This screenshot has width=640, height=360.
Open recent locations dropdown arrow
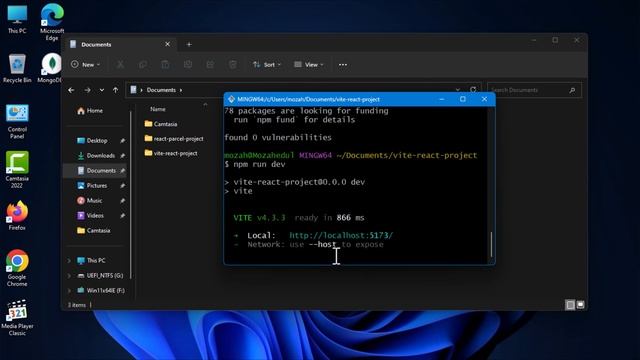click(x=102, y=90)
